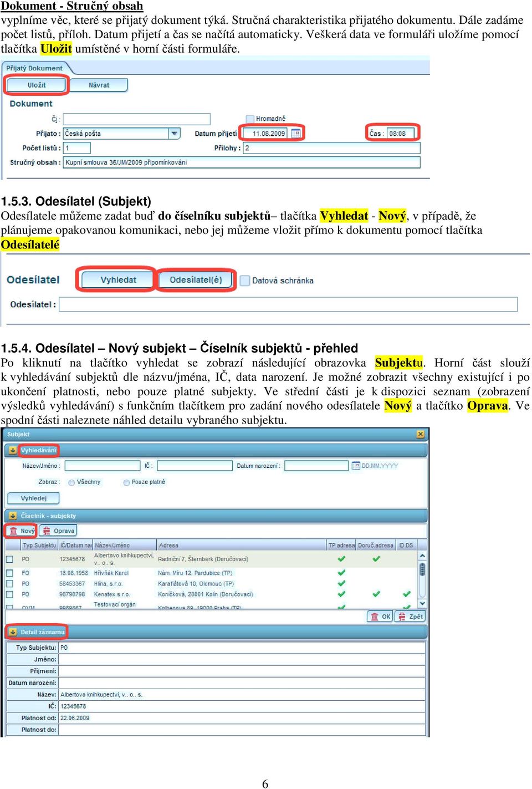
Task: Enable the Datová schránka checkbox
Action: [245, 281]
